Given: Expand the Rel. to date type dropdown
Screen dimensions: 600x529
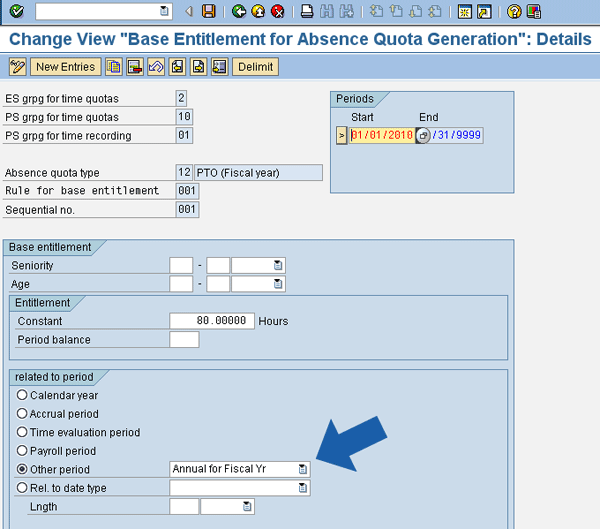Looking at the screenshot, I should pyautogui.click(x=302, y=488).
